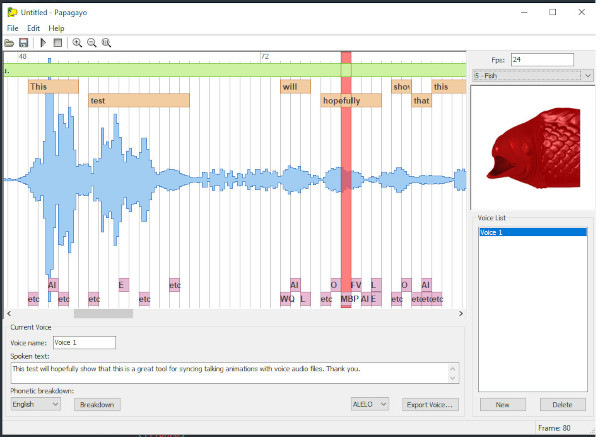Click the Zoom In magnifier icon
This screenshot has height=437, width=600.
[77, 43]
